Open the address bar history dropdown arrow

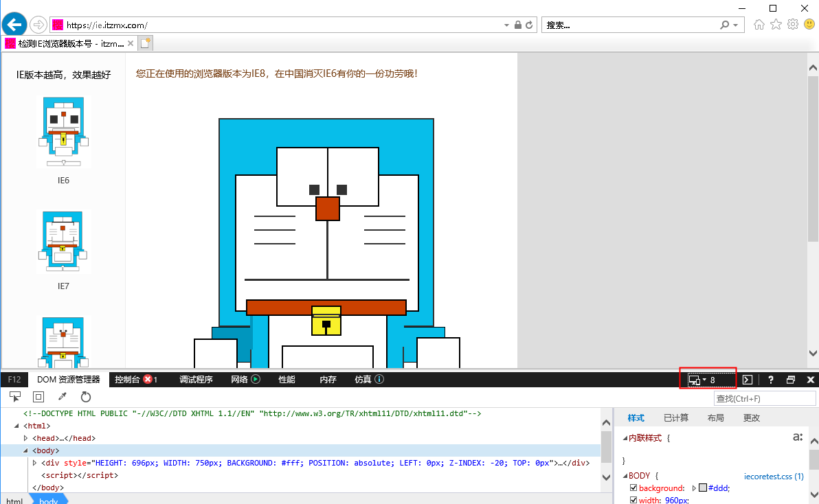(506, 25)
